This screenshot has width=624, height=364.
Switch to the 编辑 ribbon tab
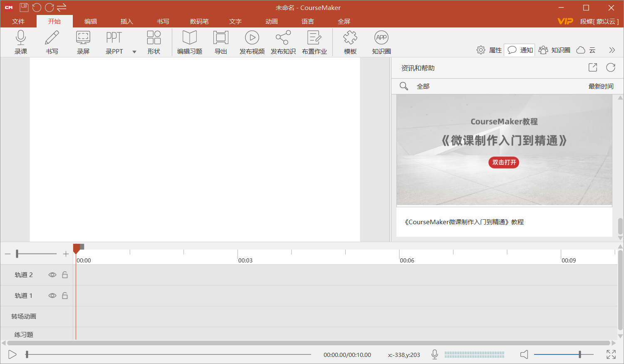pos(91,21)
